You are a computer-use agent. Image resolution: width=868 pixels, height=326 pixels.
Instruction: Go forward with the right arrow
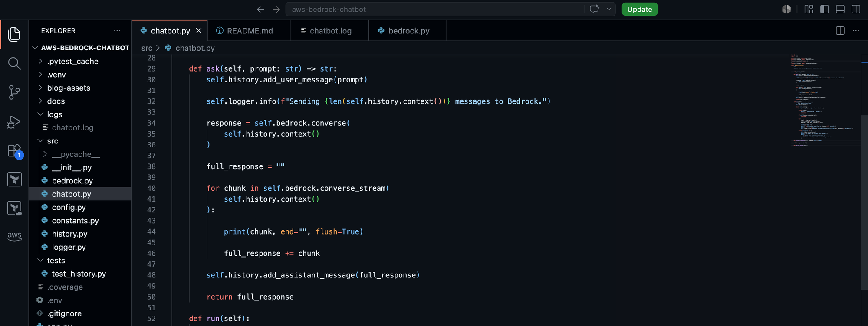tap(276, 9)
